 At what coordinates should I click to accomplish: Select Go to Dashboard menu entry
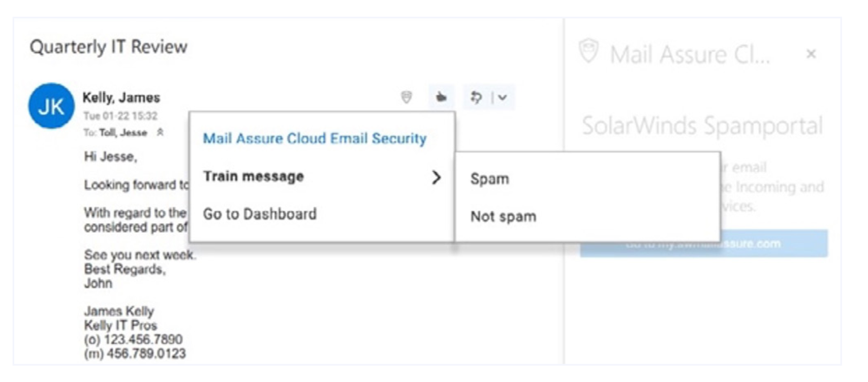pyautogui.click(x=260, y=214)
